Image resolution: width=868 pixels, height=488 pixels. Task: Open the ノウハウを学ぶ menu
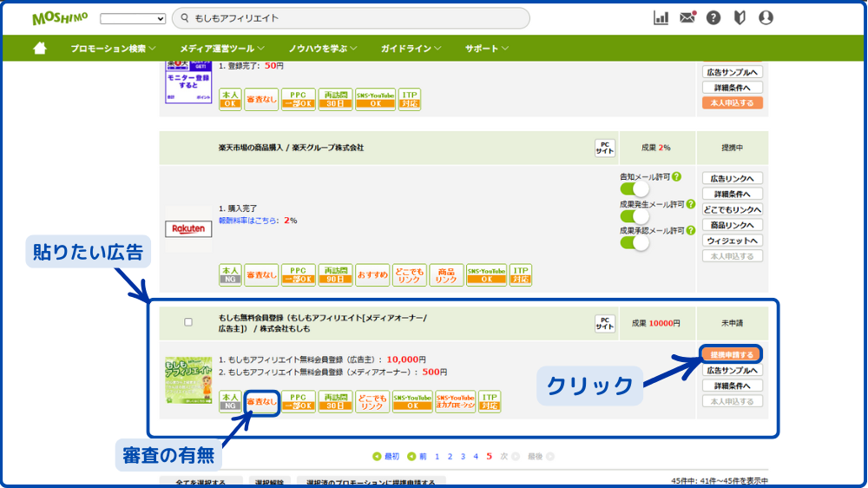(324, 49)
